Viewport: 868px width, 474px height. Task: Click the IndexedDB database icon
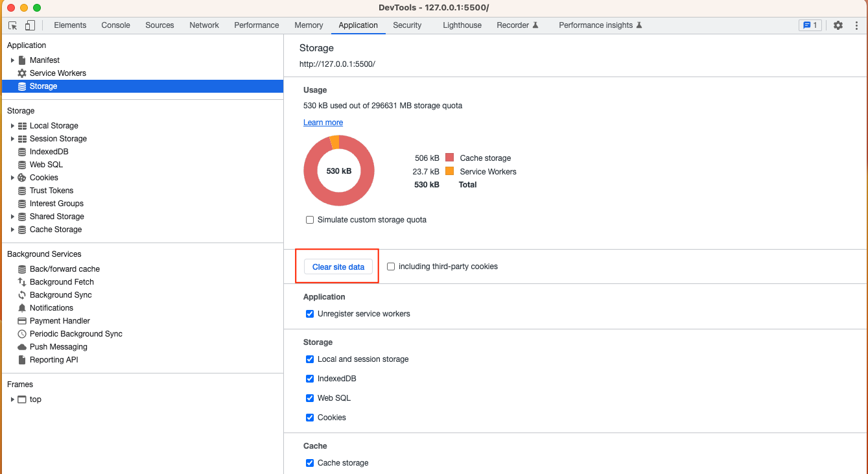[x=22, y=152]
